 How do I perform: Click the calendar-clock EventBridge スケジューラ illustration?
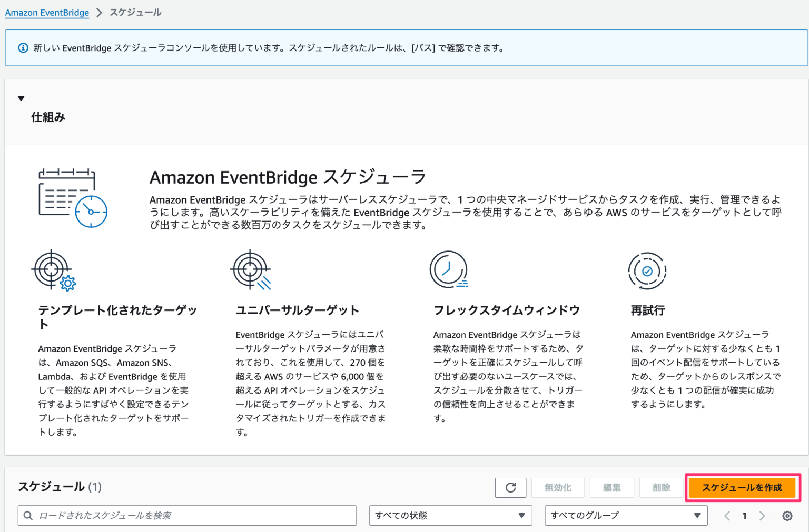point(72,196)
